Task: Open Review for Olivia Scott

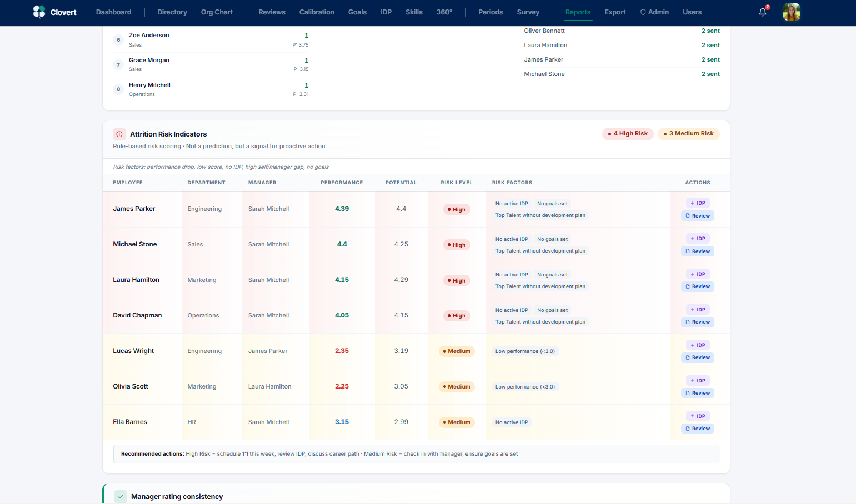Action: click(698, 393)
